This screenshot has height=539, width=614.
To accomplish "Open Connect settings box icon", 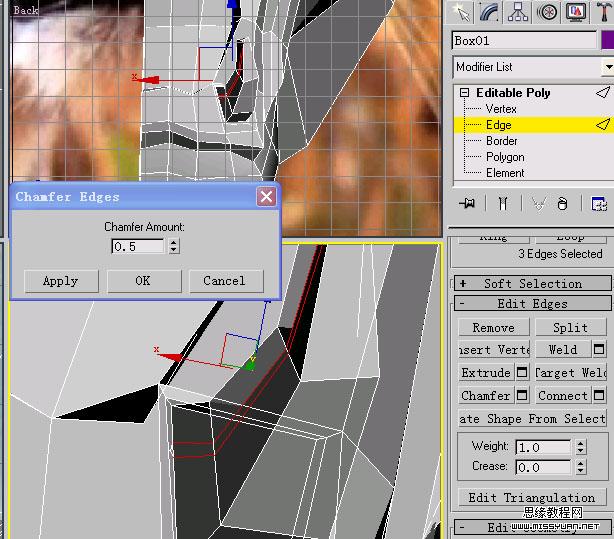I will click(599, 396).
